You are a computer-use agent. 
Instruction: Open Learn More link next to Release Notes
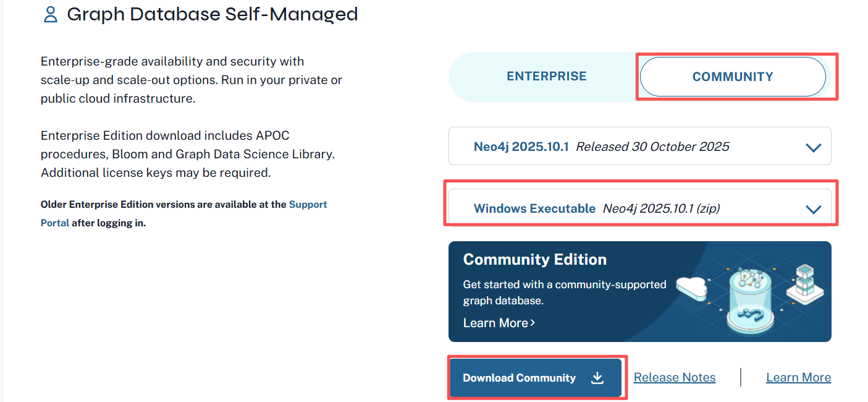tap(798, 377)
